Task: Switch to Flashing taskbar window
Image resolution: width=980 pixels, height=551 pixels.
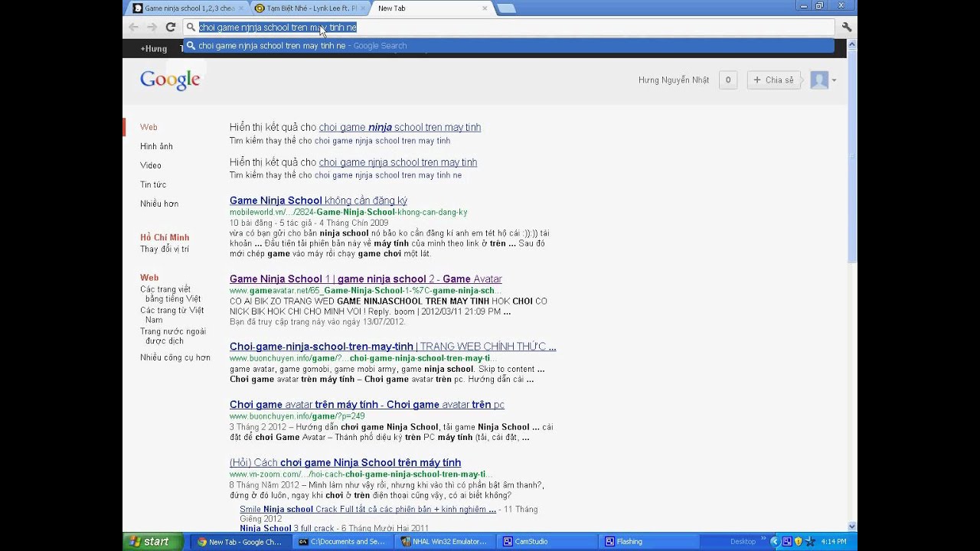Action: tap(649, 541)
